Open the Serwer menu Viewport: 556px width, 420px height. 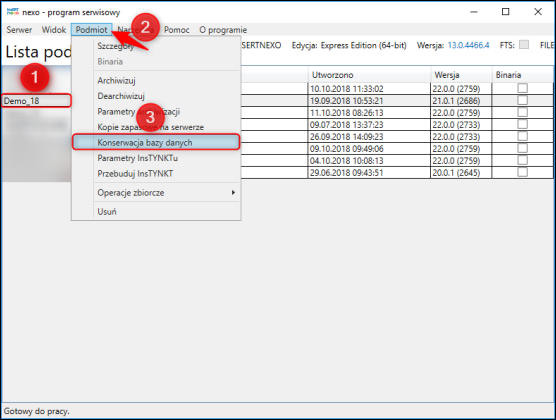19,30
